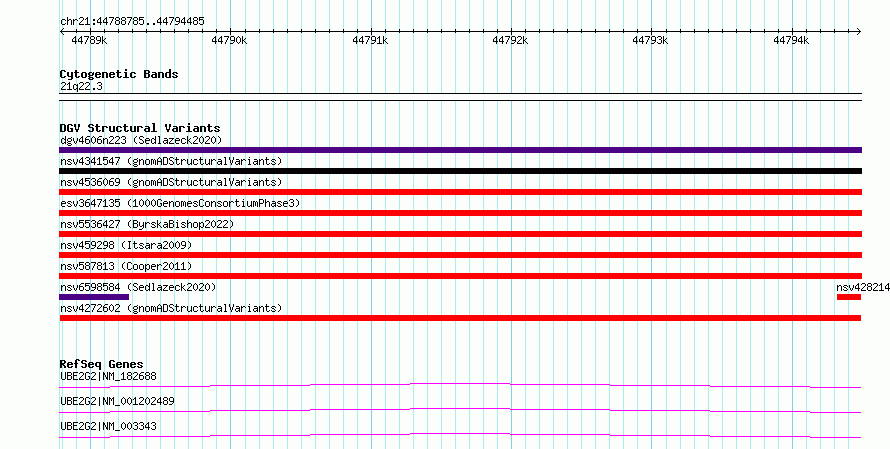Open nsv4272602 gnomAD variant label
This screenshot has width=890, height=449.
point(171,308)
